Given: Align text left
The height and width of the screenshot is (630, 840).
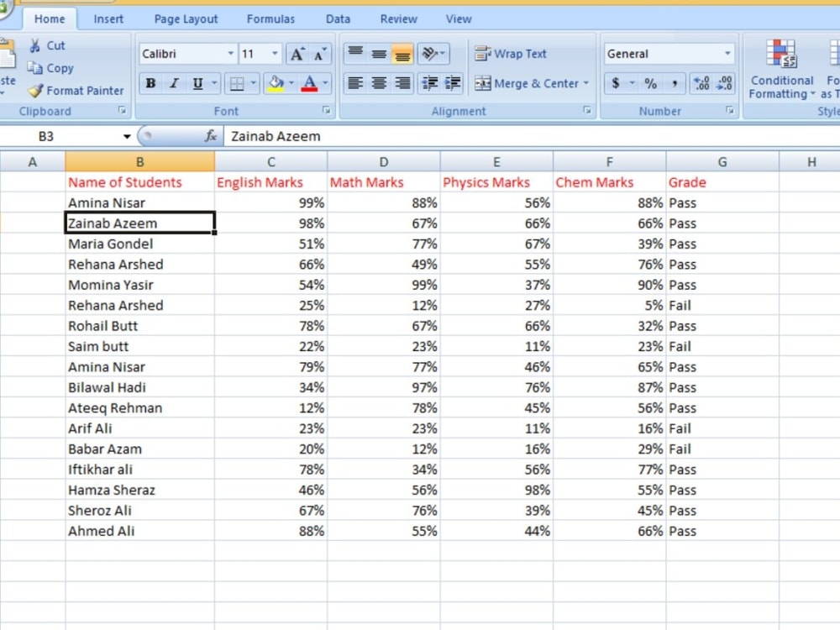Looking at the screenshot, I should [355, 83].
